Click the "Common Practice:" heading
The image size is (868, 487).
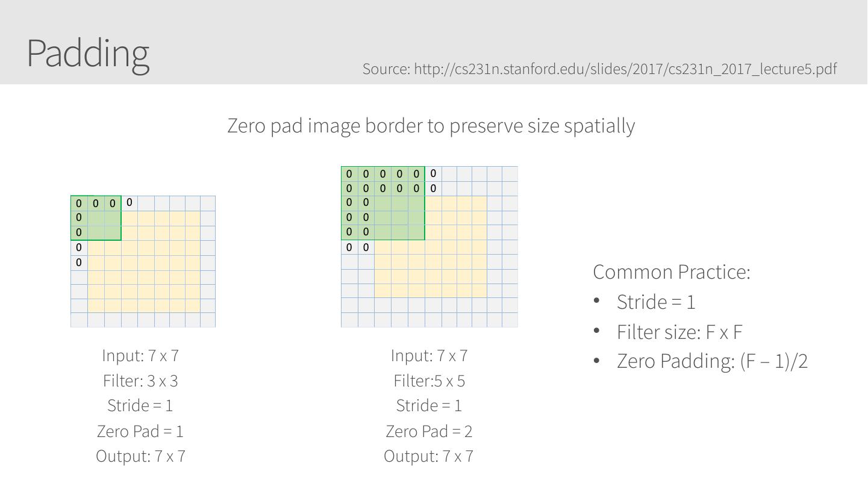click(672, 272)
